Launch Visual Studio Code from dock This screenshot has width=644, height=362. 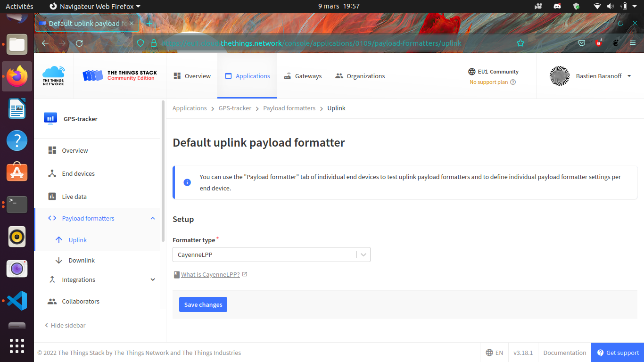point(17,301)
